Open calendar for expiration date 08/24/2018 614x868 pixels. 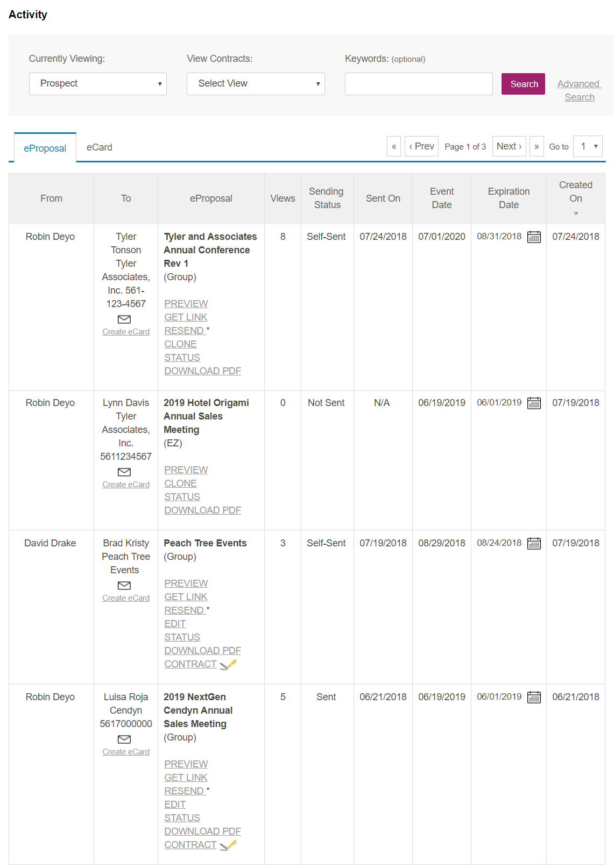pyautogui.click(x=534, y=544)
